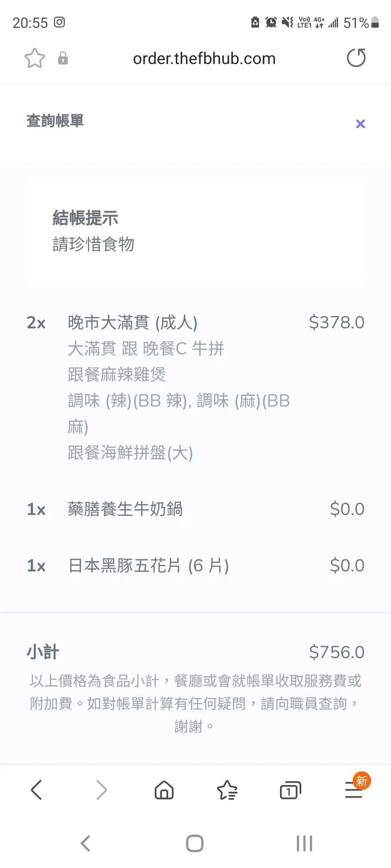Reload the page with refresh icon
The width and height of the screenshot is (391, 868).
click(356, 58)
